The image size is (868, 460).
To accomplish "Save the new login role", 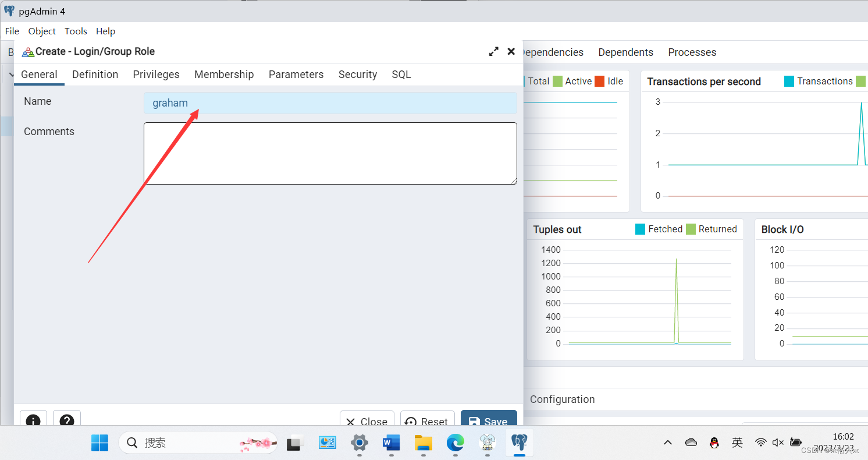I will tap(489, 420).
